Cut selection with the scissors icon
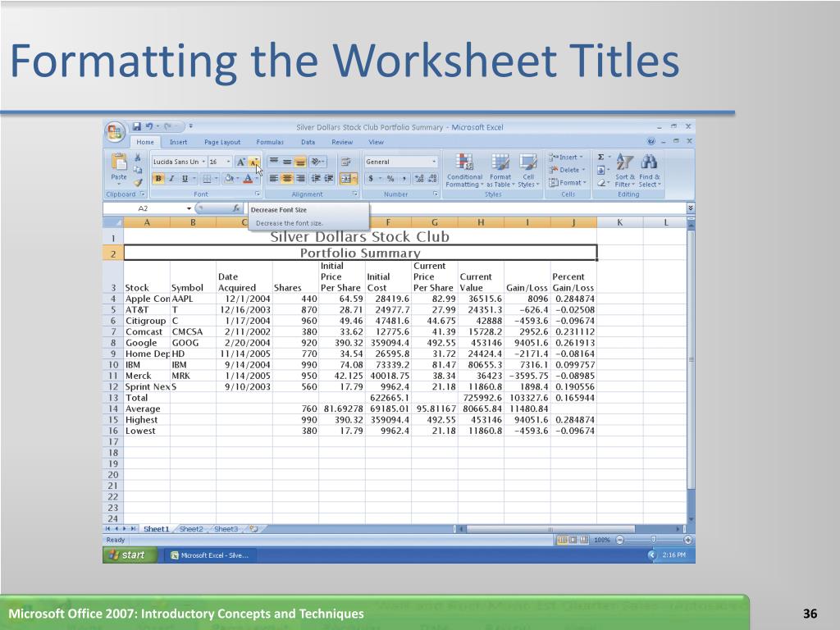 click(x=138, y=157)
